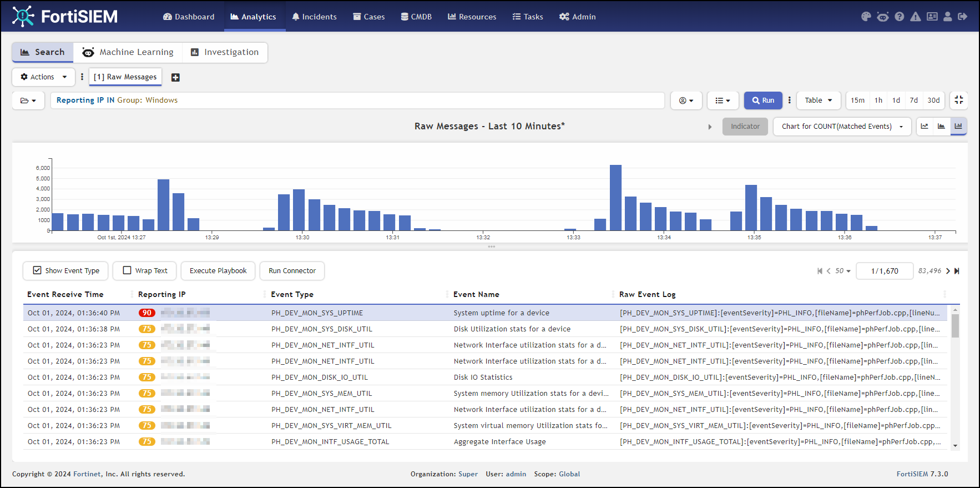980x488 pixels.
Task: Click the results table vertical scrollbar
Action: coord(955,326)
